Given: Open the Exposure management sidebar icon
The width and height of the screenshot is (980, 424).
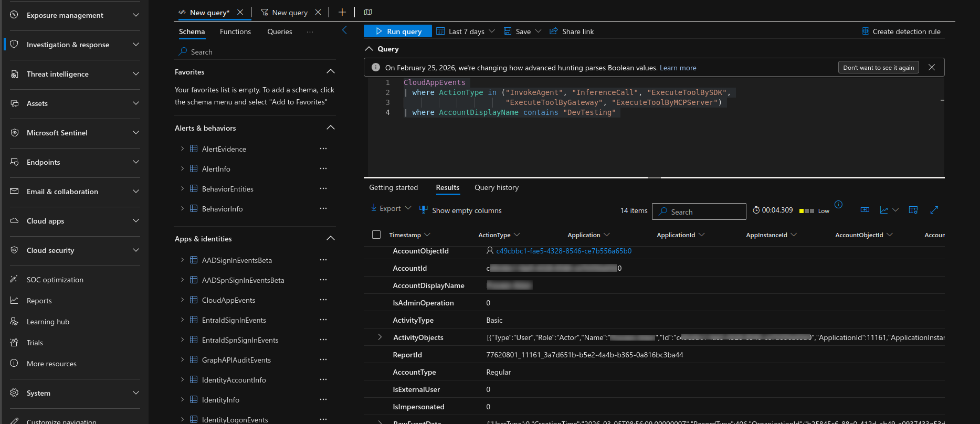Looking at the screenshot, I should 14,15.
